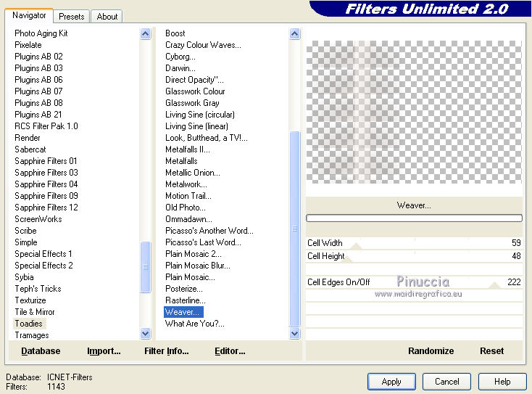Select the Toadies category
Image resolution: width=532 pixels, height=394 pixels.
point(29,324)
